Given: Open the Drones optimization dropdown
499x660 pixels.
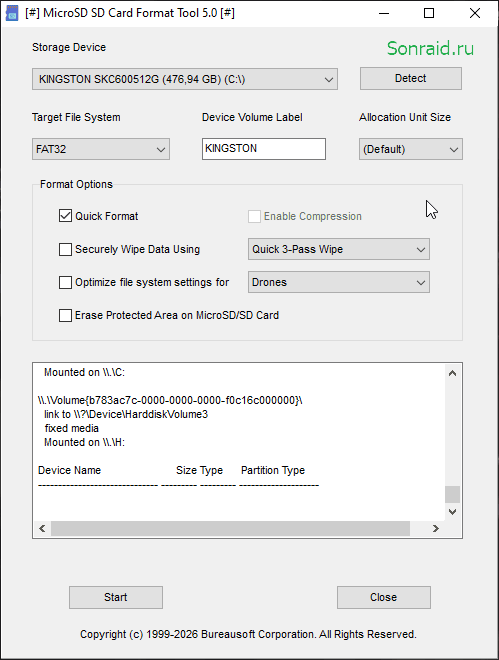Looking at the screenshot, I should tap(339, 282).
